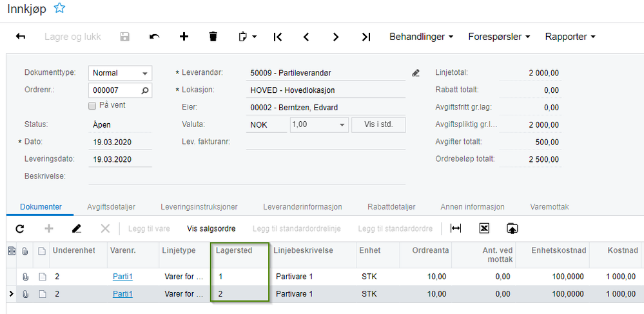The height and width of the screenshot is (314, 644).
Task: Click the Beskrivelse text field
Action: tap(247, 177)
